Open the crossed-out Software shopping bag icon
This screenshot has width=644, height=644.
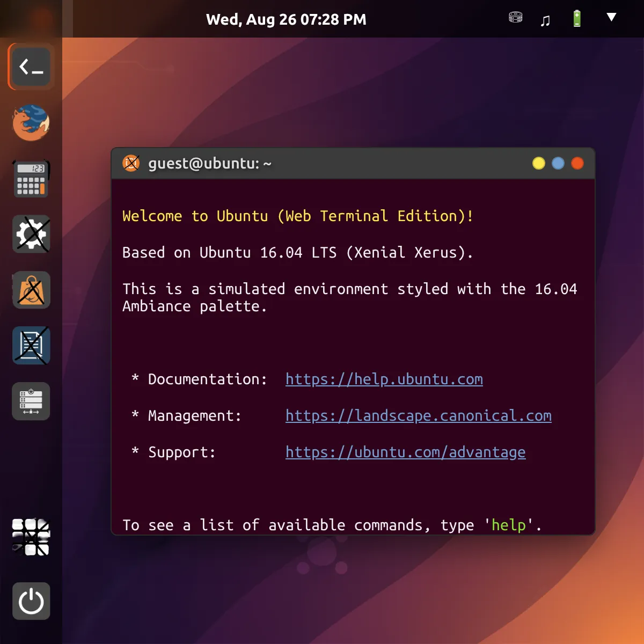(x=31, y=290)
